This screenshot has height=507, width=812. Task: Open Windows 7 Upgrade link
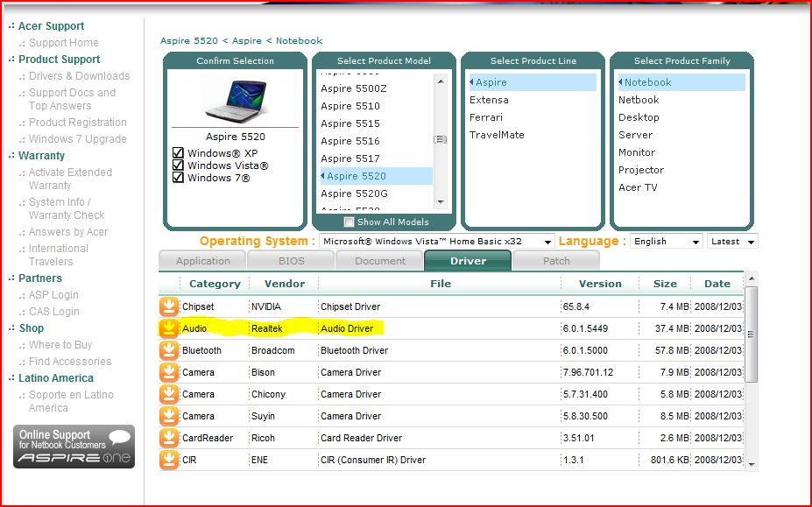pyautogui.click(x=78, y=139)
